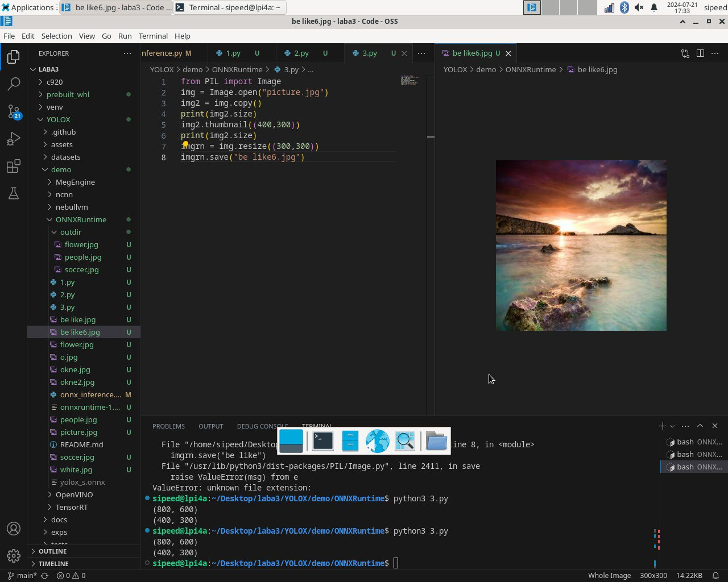Switch to the 2.py editor tab

click(x=301, y=53)
